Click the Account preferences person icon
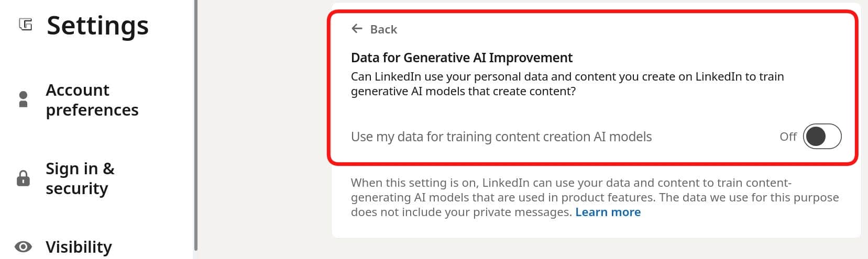This screenshot has height=259, width=868. coord(23,99)
